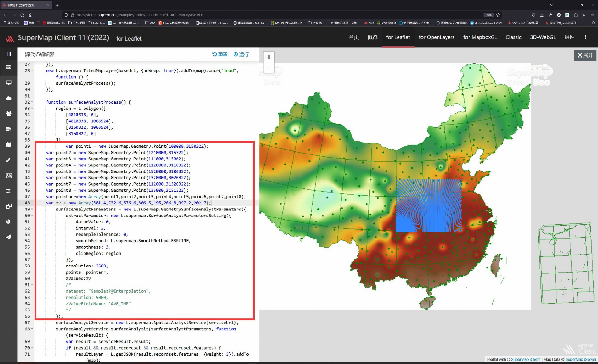The image size is (598, 364).
Task: Open the 百度一下 bookmark
Action: coord(32,23)
